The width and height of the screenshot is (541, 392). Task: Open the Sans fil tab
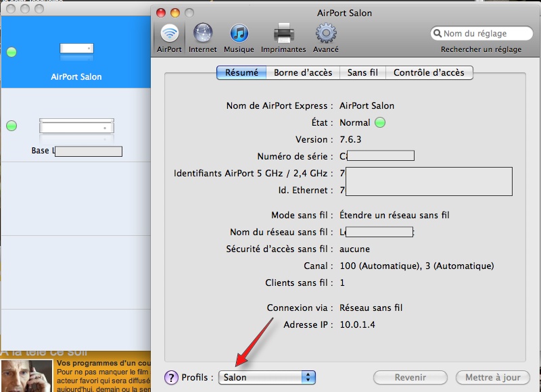click(362, 72)
